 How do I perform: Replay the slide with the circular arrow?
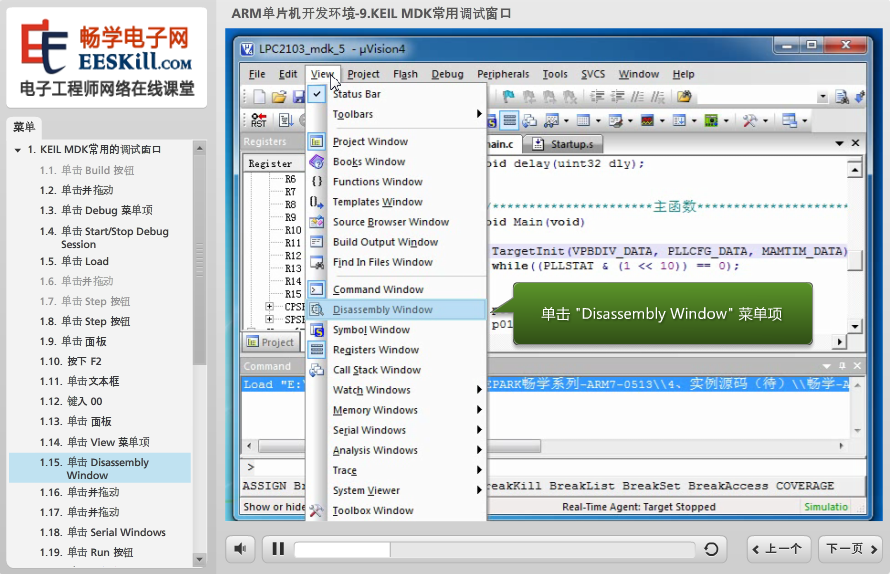tap(711, 549)
